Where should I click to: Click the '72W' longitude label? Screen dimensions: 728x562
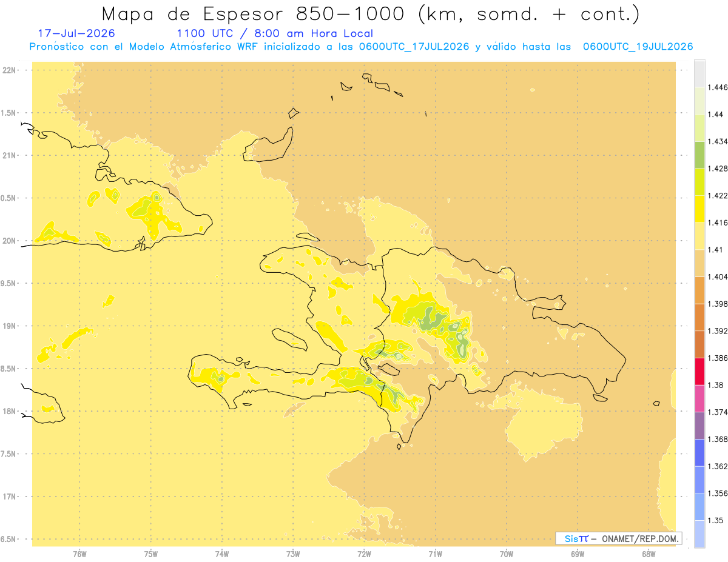pos(364,554)
